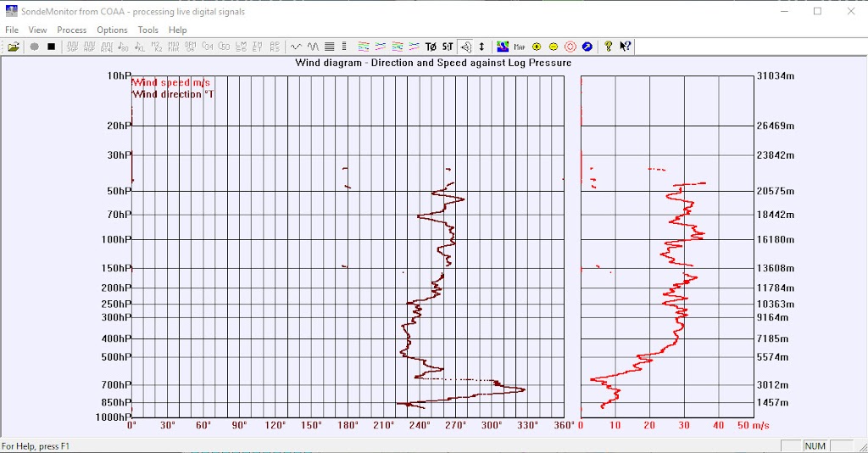Open the Tools menu
Image resolution: width=868 pixels, height=453 pixels.
pos(148,30)
